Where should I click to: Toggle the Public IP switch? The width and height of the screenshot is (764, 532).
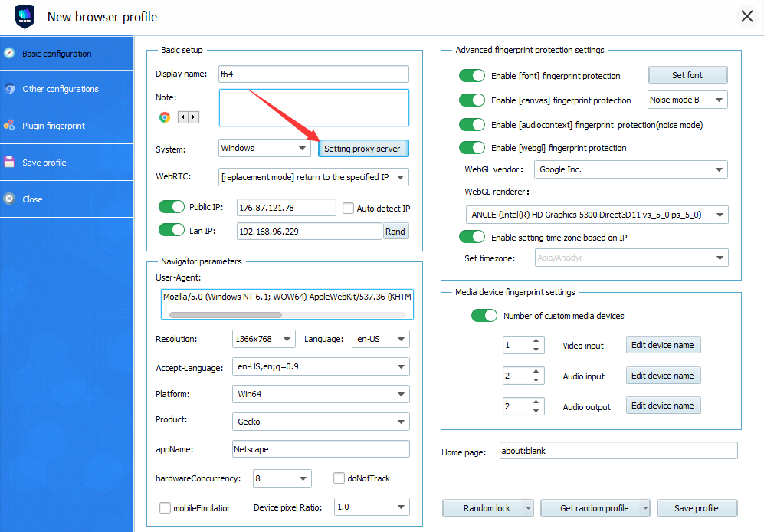pos(172,207)
